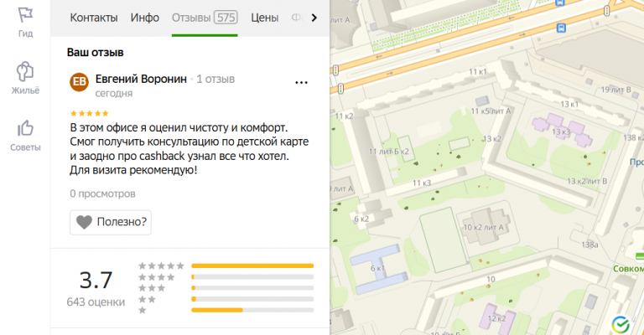This screenshot has height=335, width=644.
Task: Show more tabs with right chevron
Action: [314, 18]
